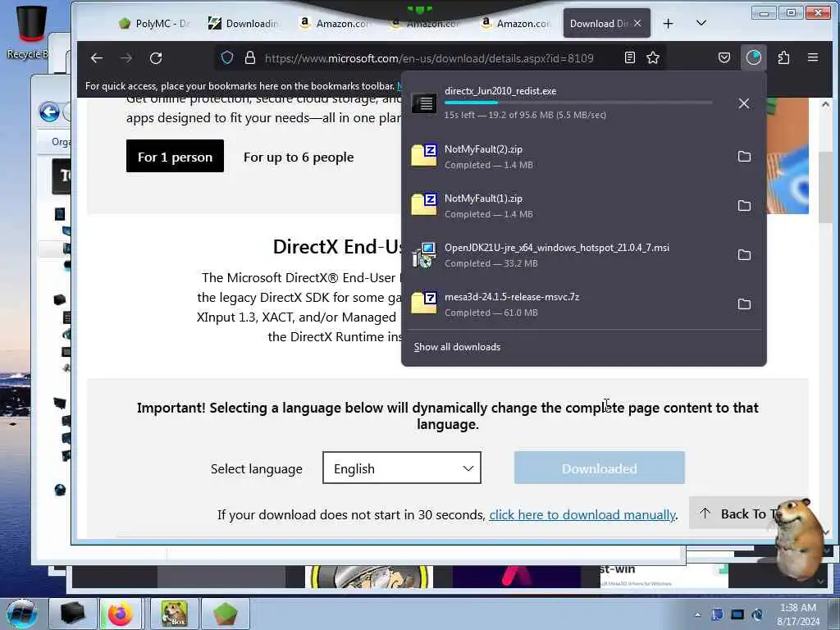Select the For 1 person option
Screen dimensions: 840x630
pyautogui.click(x=175, y=157)
